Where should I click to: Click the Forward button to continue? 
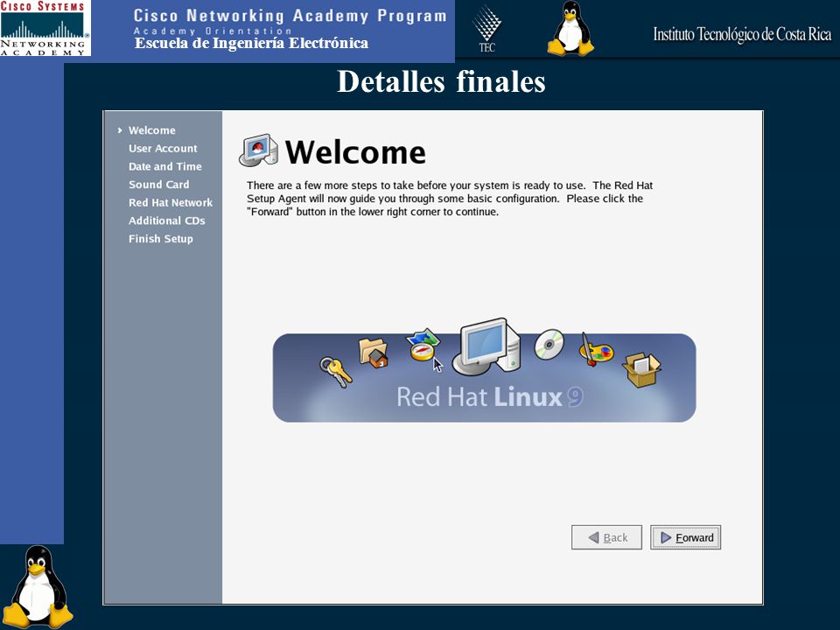(686, 537)
